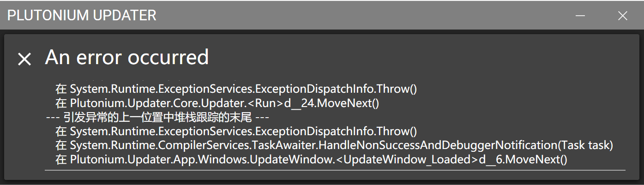
Task: Click the horizontal divider below the stack trace
Action: 335,170
